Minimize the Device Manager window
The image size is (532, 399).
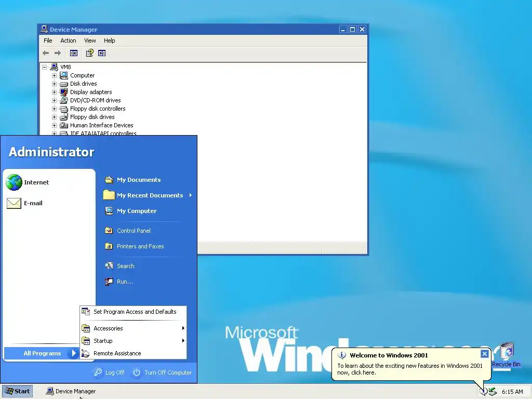pos(343,30)
